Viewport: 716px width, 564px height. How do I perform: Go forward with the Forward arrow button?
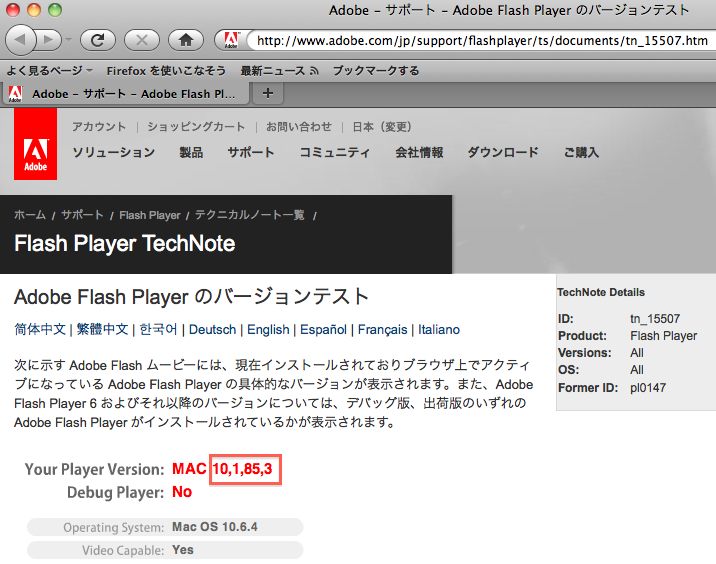tap(48, 40)
